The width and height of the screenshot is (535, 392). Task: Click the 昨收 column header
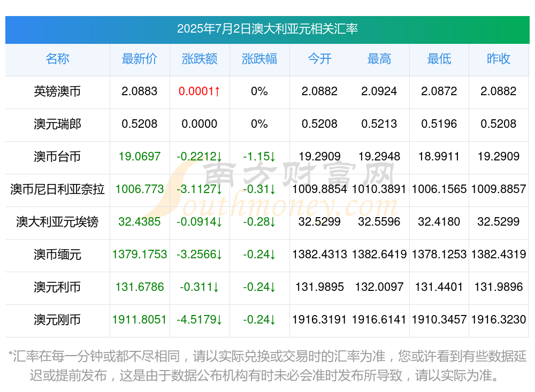pos(499,59)
